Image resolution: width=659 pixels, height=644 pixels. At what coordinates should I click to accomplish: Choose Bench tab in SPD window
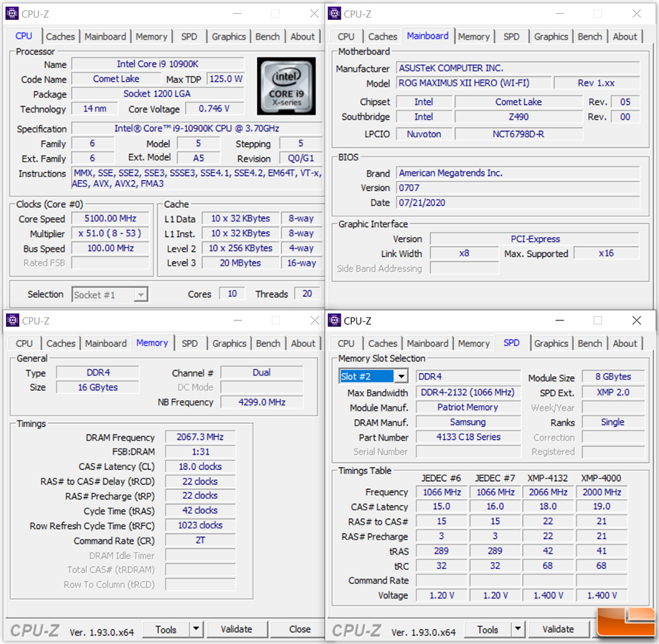(590, 343)
